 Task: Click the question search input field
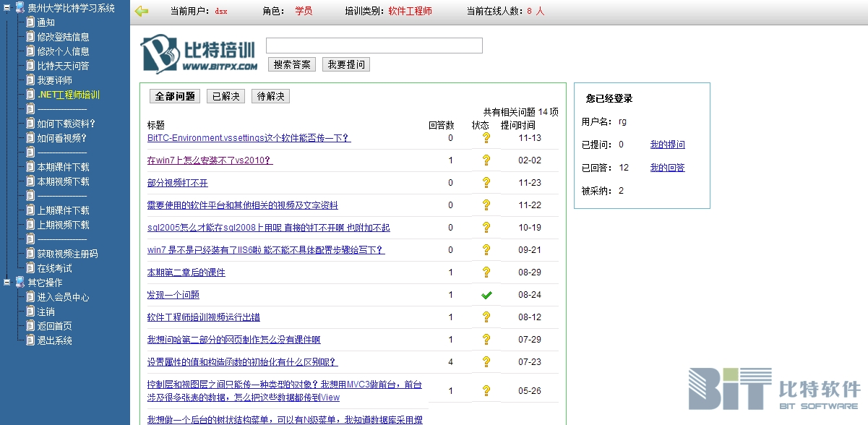pyautogui.click(x=374, y=46)
